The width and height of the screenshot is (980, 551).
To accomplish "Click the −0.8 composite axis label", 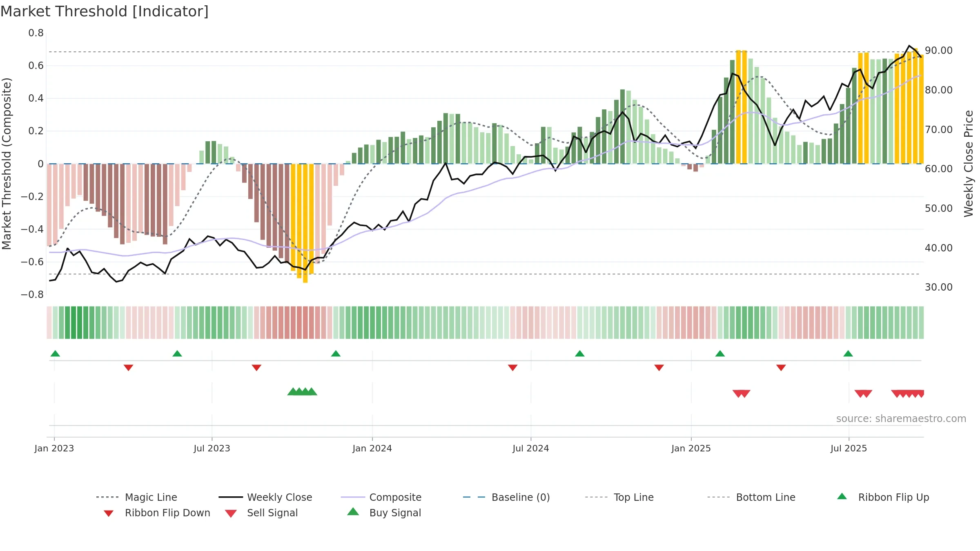I will tap(32, 295).
